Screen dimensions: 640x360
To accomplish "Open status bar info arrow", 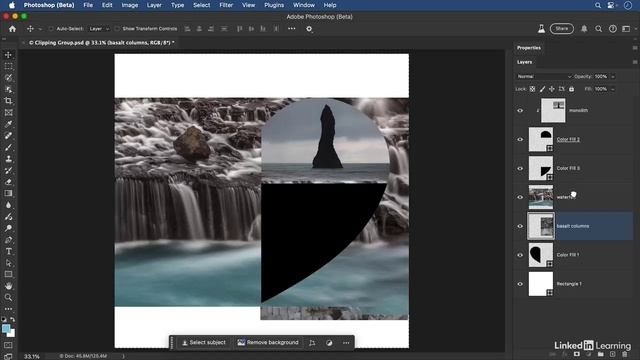I will coord(123,356).
